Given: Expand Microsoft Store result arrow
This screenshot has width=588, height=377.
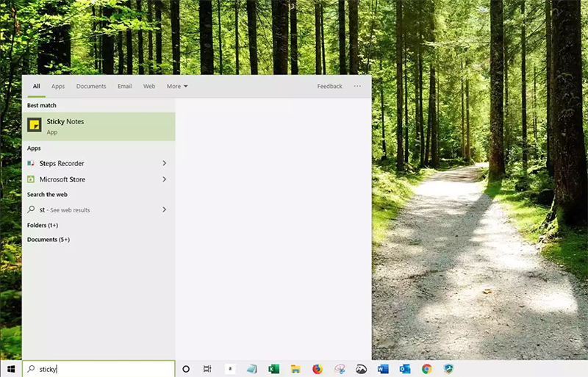Looking at the screenshot, I should tap(164, 179).
